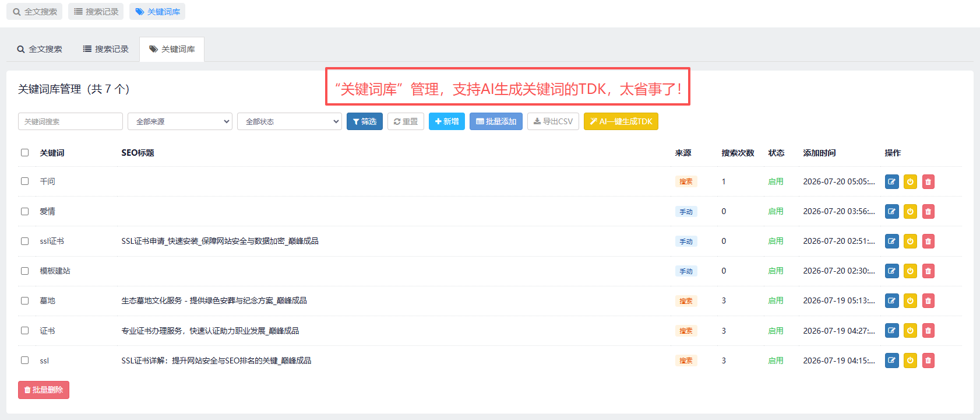Click the edit icon for the 模板建站 row
The width and height of the screenshot is (980, 420).
(x=892, y=271)
